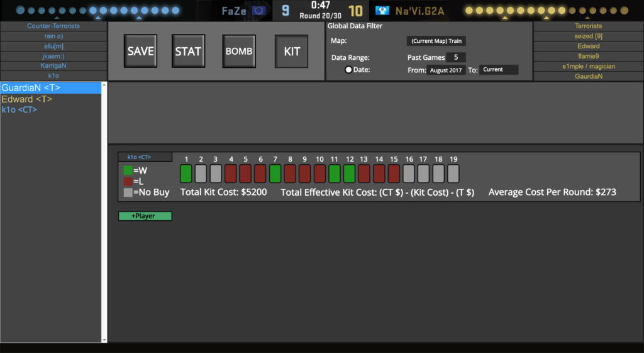Choose Edward from Terrorists roster
This screenshot has height=353, width=644.
(x=588, y=46)
